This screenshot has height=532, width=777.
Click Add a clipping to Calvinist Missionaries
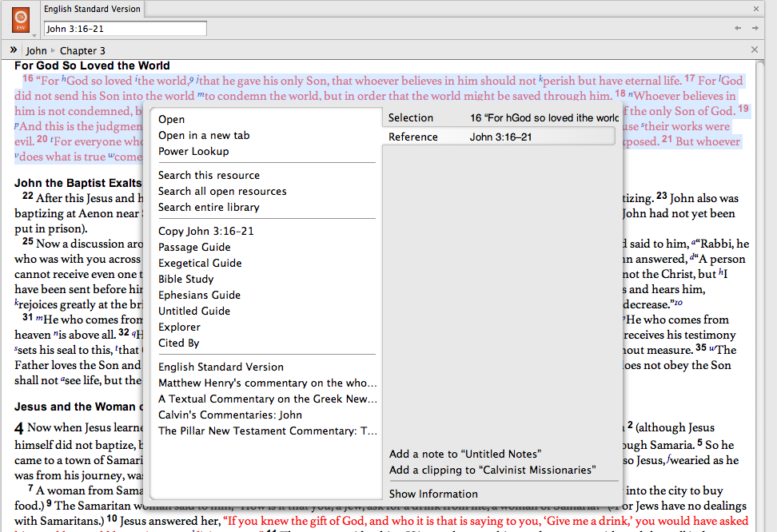492,470
